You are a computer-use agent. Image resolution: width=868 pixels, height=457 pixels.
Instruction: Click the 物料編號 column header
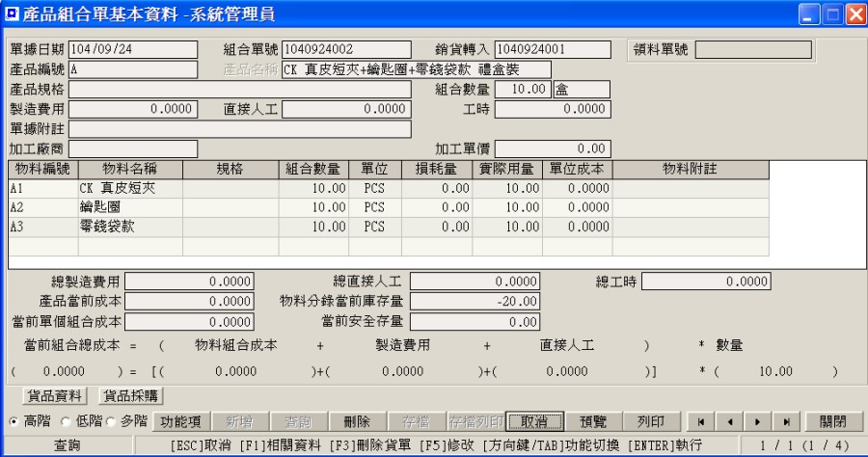pyautogui.click(x=43, y=170)
